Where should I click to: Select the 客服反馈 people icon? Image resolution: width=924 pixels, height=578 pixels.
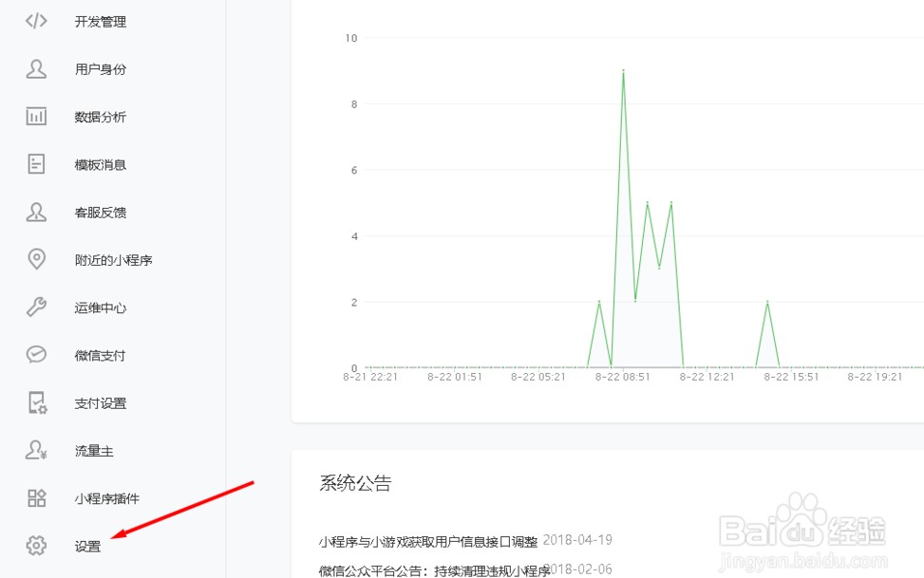point(36,212)
